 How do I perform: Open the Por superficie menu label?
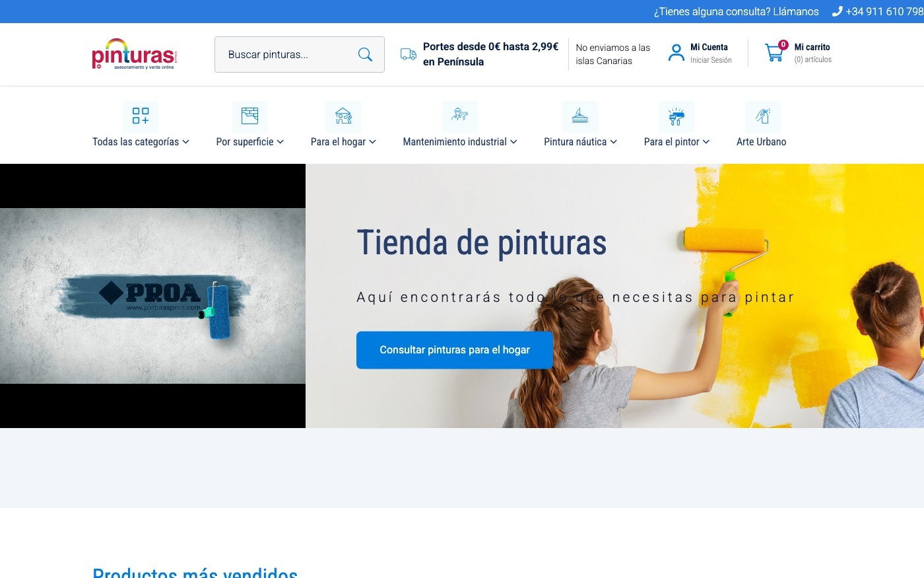[x=245, y=142]
